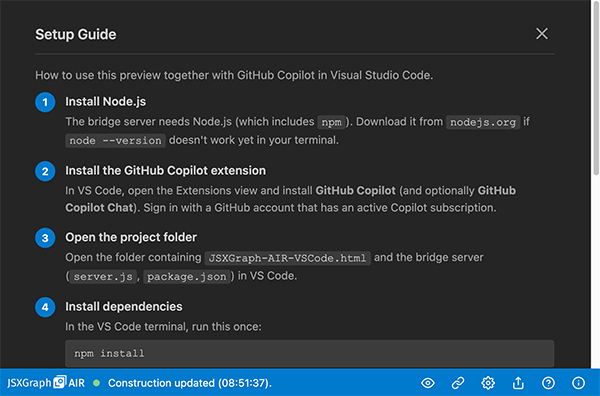The height and width of the screenshot is (396, 600).
Task: Click the green connection status dot
Action: [x=96, y=383]
